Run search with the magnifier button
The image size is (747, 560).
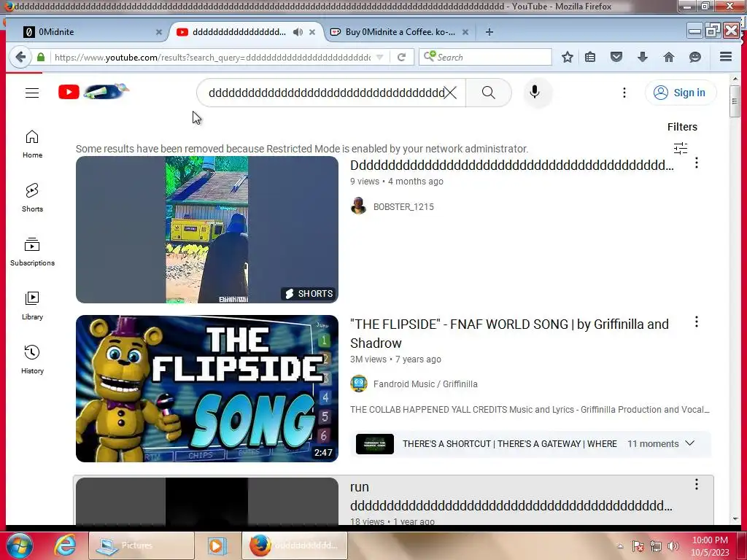pos(488,93)
